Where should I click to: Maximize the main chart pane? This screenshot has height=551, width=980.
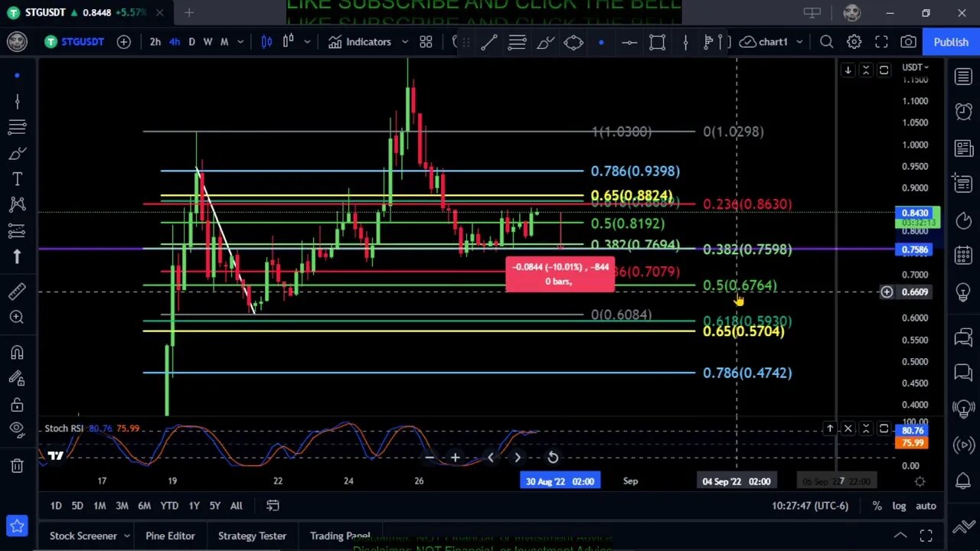pyautogui.click(x=884, y=70)
